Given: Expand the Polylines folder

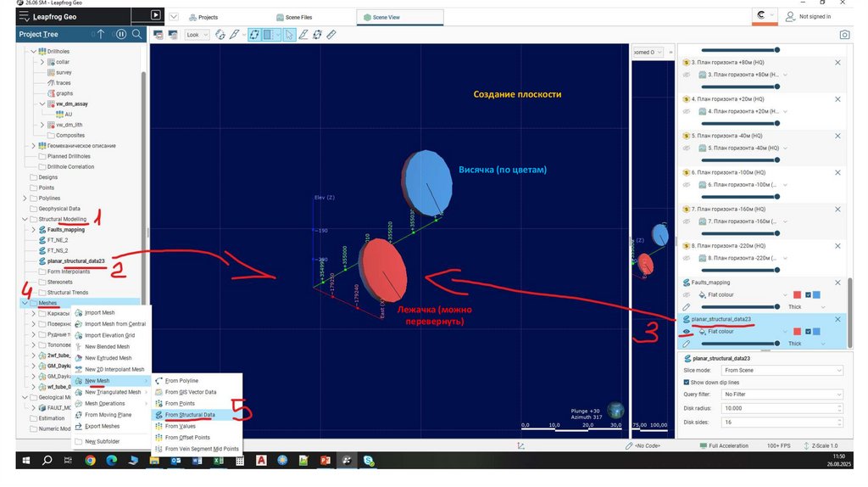Looking at the screenshot, I should pyautogui.click(x=25, y=199).
